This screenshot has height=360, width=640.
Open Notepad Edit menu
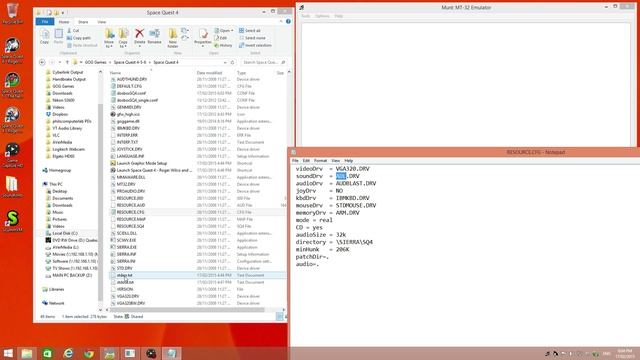point(306,161)
